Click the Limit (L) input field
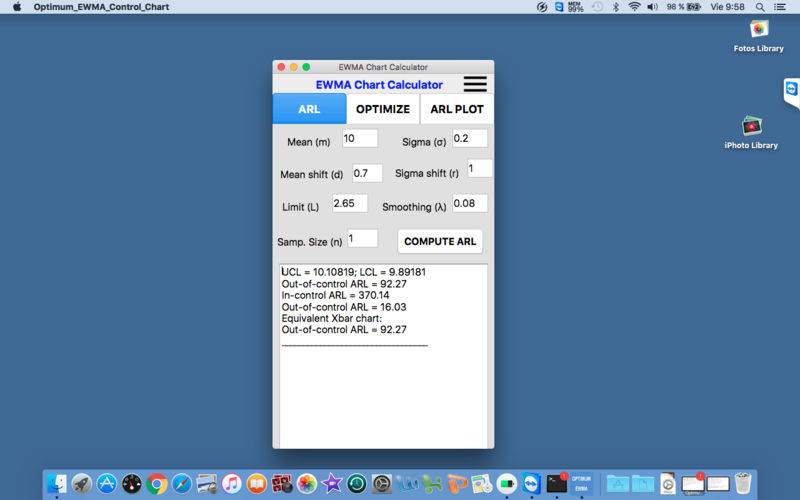 (x=349, y=204)
